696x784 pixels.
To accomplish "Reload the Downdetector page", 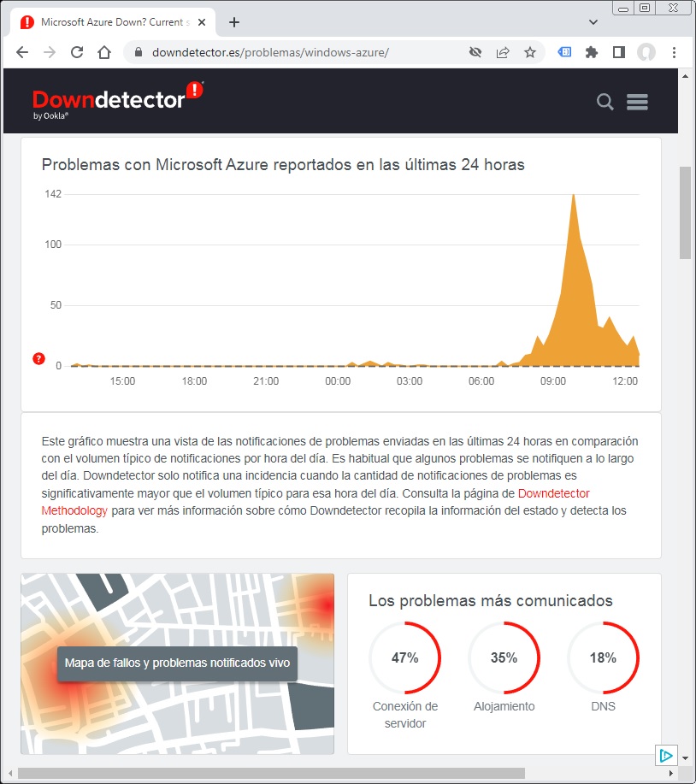I will tap(76, 52).
